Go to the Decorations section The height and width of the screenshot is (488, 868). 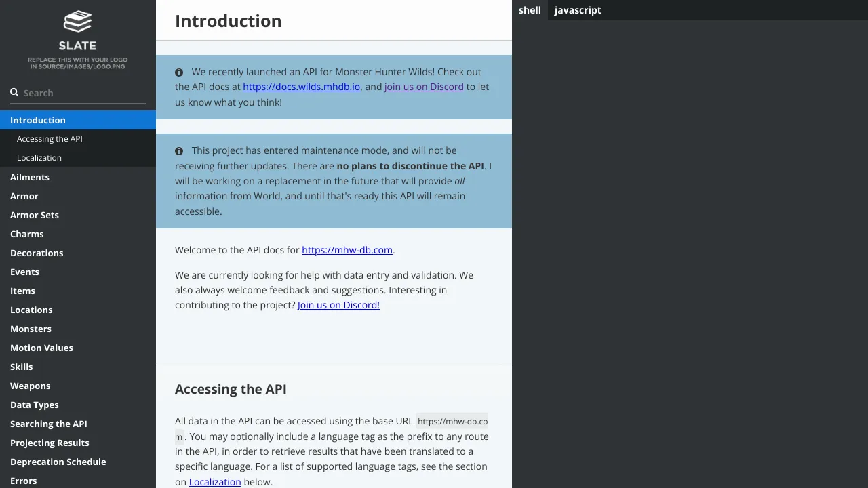[78, 253]
